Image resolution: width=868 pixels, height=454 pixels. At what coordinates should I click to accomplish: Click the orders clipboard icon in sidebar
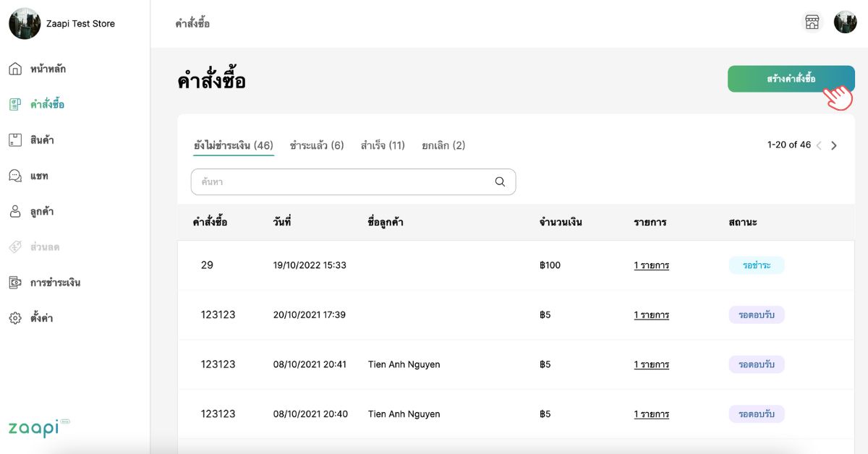pos(15,105)
